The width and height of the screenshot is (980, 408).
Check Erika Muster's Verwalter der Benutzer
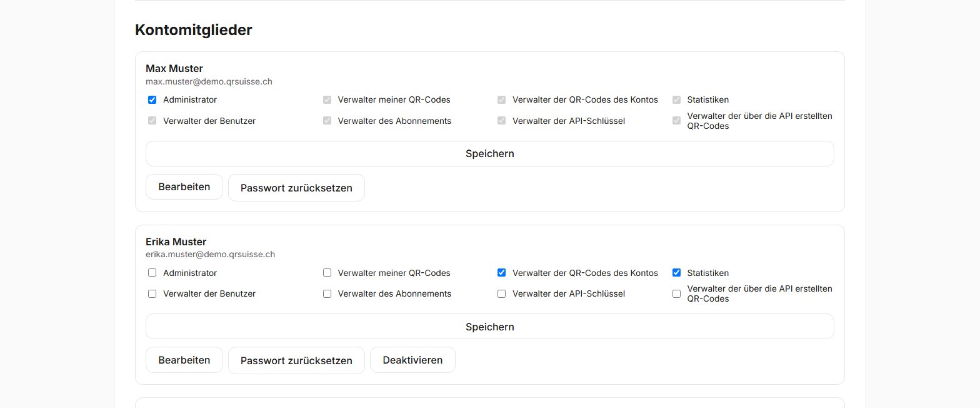(x=152, y=293)
